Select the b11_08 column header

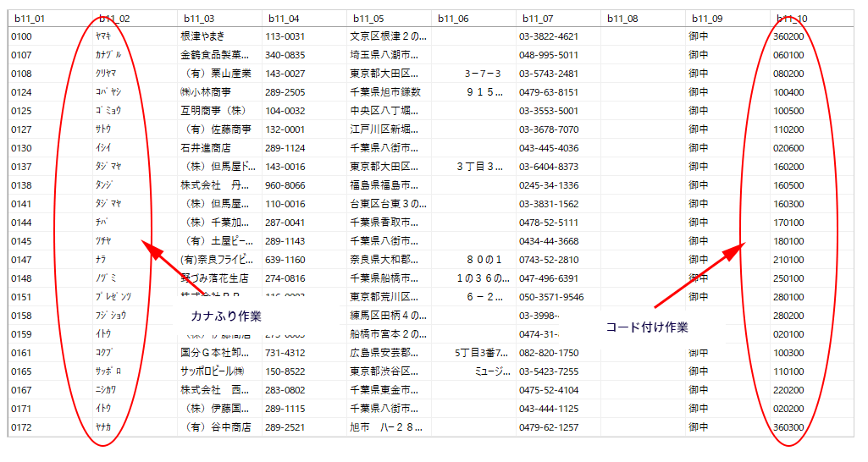[622, 18]
